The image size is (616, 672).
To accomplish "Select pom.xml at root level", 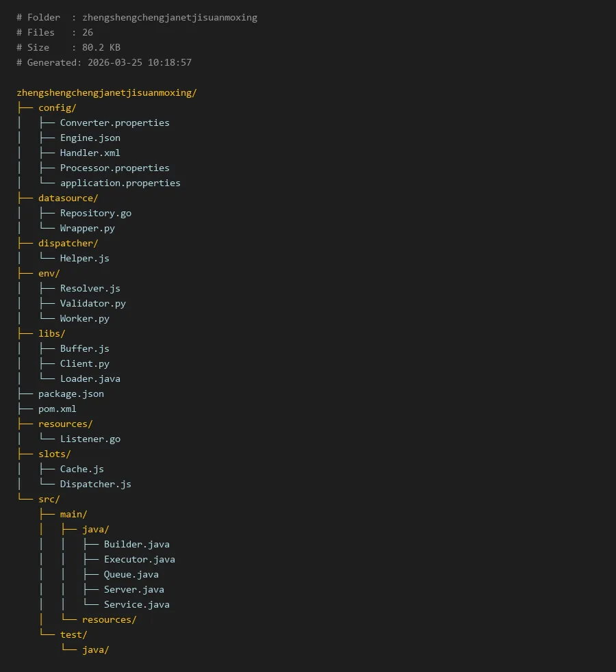I will [57, 409].
